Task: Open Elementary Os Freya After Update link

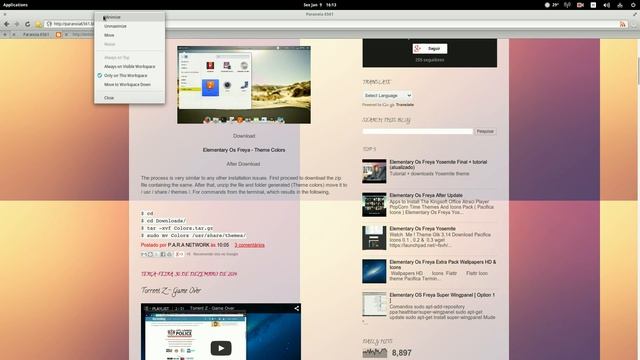Action: coord(426,196)
